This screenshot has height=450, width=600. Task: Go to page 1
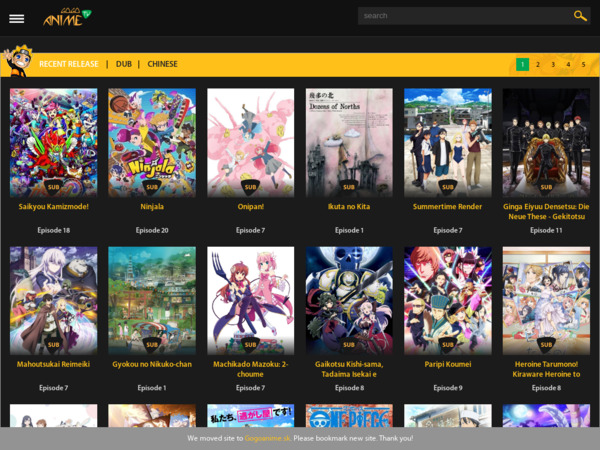[x=522, y=64]
